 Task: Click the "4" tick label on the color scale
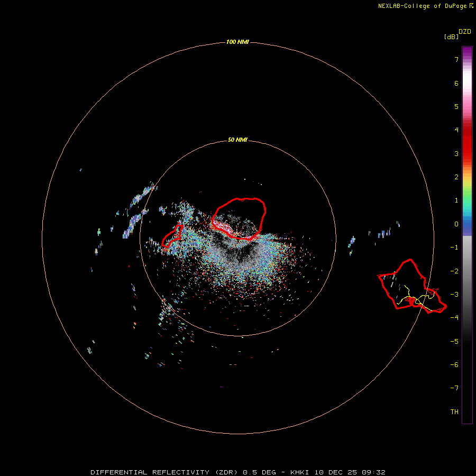click(x=456, y=130)
